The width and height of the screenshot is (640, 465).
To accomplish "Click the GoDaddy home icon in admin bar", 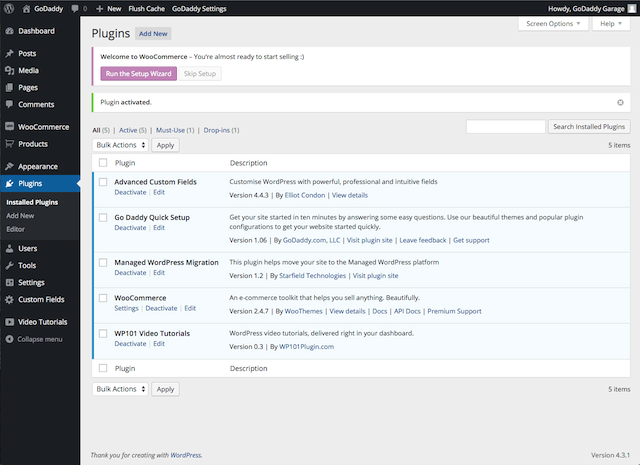I will (26, 9).
